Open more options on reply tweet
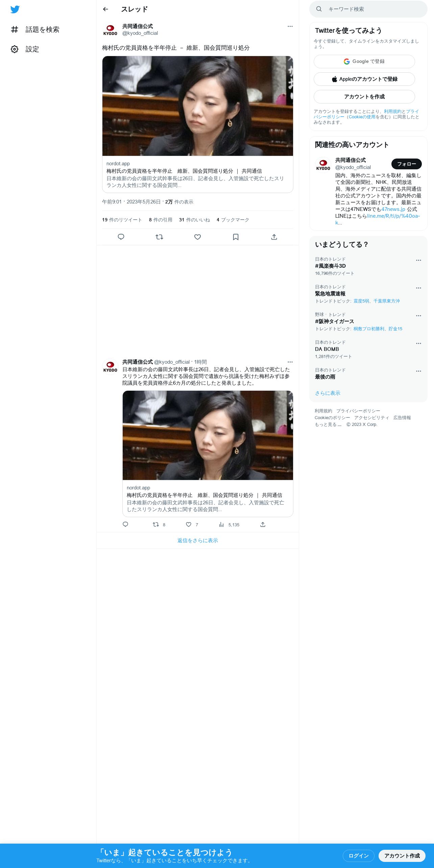Image resolution: width=434 pixels, height=868 pixels. pyautogui.click(x=290, y=362)
